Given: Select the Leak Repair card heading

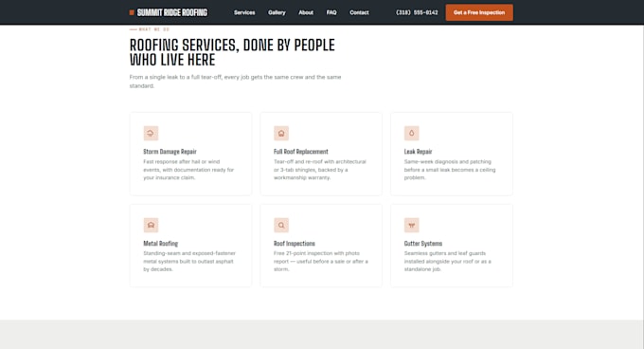Looking at the screenshot, I should coord(418,152).
